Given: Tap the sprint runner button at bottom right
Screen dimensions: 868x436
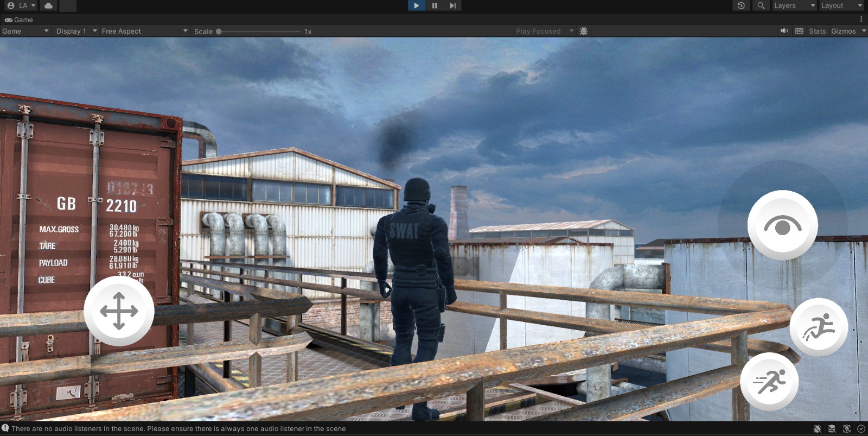Looking at the screenshot, I should pyautogui.click(x=769, y=381).
